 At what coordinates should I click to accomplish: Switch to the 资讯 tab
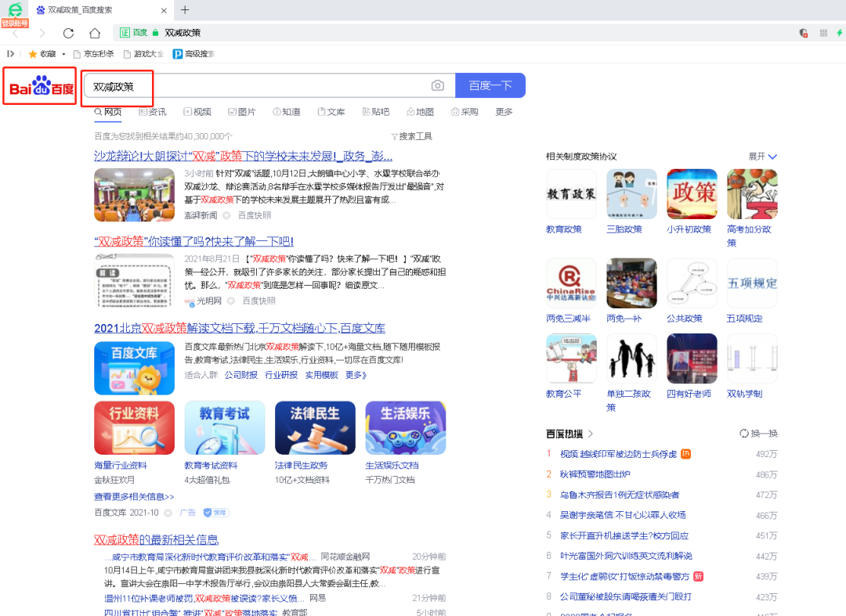coord(153,112)
